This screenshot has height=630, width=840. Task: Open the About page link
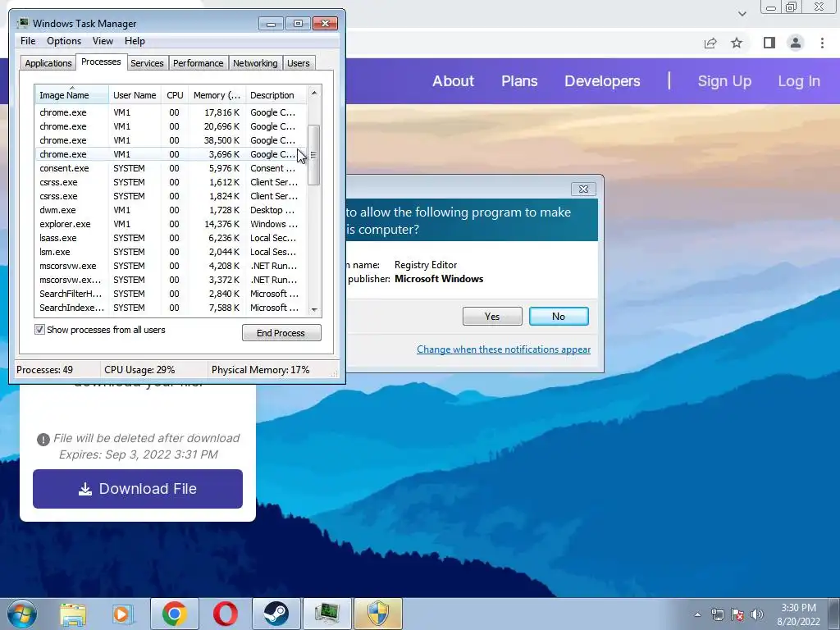453,81
